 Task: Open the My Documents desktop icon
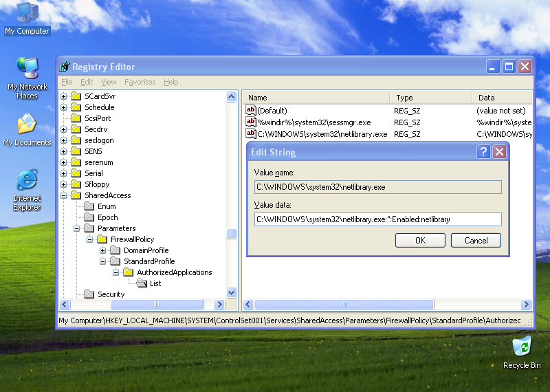click(27, 130)
